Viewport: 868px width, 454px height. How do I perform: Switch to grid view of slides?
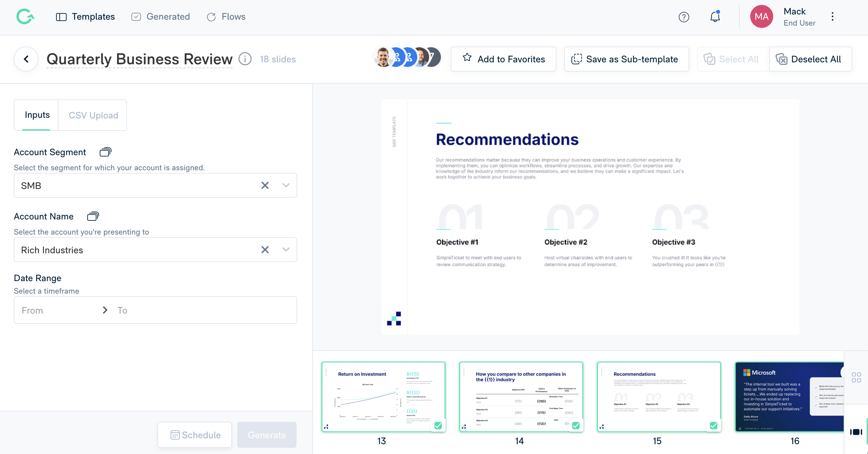point(856,377)
